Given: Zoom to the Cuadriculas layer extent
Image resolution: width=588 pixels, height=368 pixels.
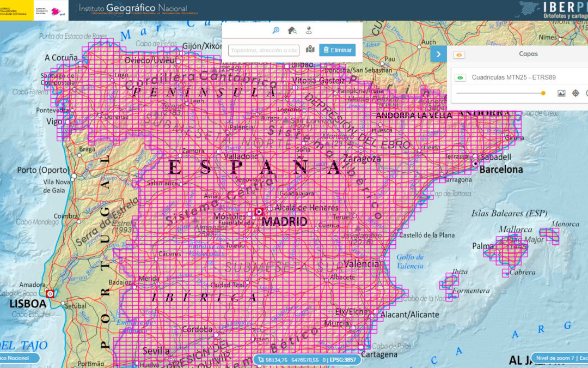Looking at the screenshot, I should (575, 93).
